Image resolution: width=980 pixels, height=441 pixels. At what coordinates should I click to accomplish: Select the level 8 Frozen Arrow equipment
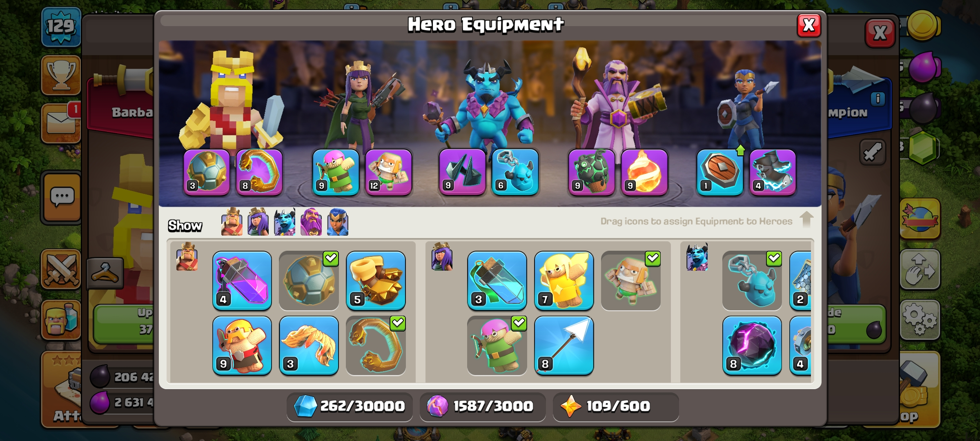pyautogui.click(x=564, y=345)
